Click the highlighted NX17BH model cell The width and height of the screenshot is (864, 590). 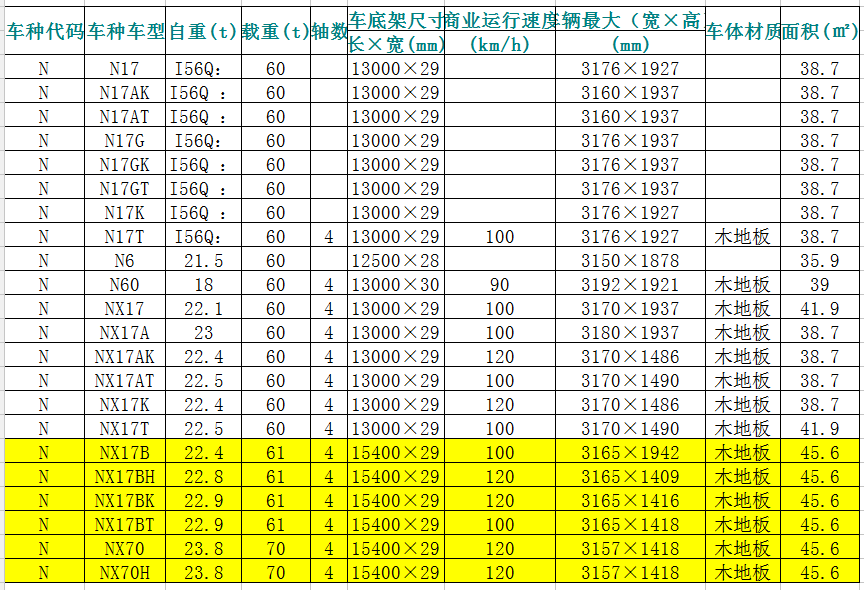point(125,477)
